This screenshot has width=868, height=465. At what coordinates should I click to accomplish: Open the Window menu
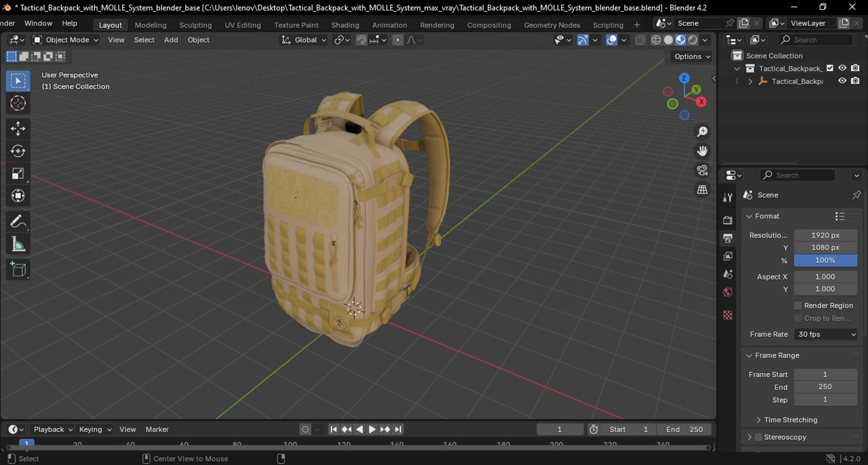[38, 23]
